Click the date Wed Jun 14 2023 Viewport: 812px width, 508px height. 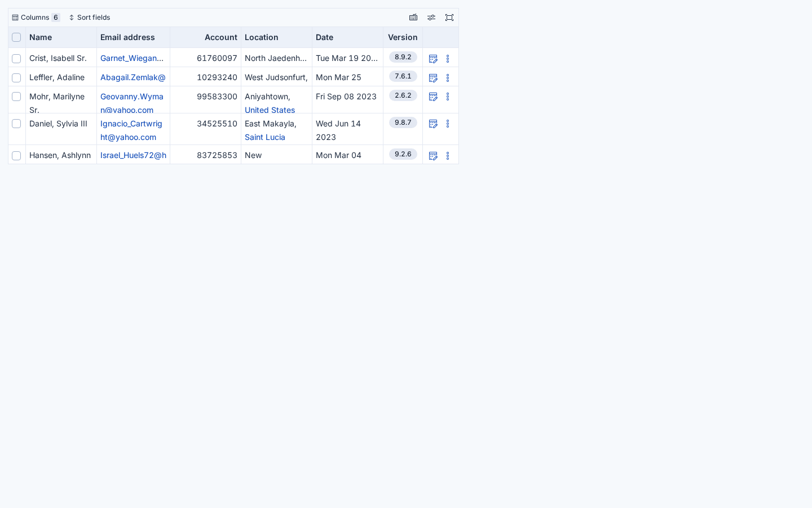point(338,130)
